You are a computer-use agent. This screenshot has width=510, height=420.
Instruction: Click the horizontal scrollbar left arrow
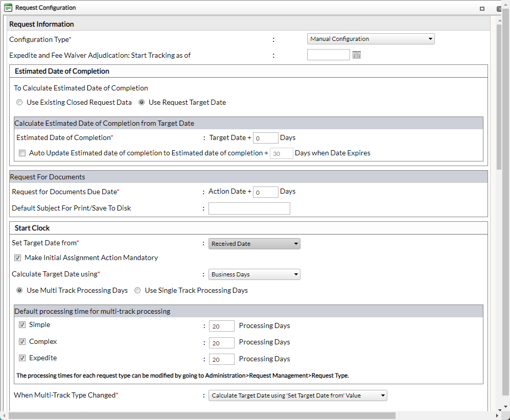tap(4, 415)
